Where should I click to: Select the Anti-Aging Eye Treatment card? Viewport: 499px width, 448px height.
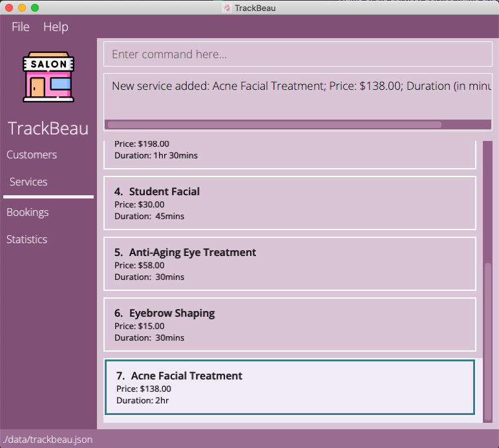point(290,263)
